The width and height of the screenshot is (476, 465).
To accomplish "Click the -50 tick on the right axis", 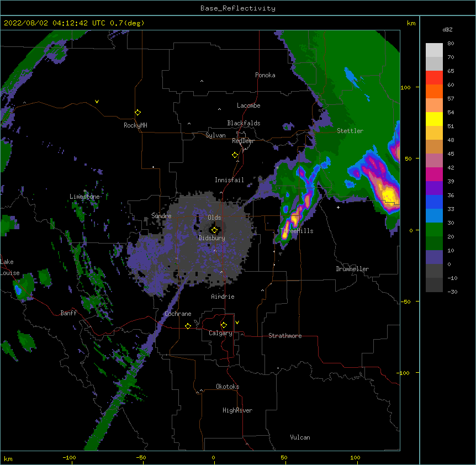I will 405,302.
